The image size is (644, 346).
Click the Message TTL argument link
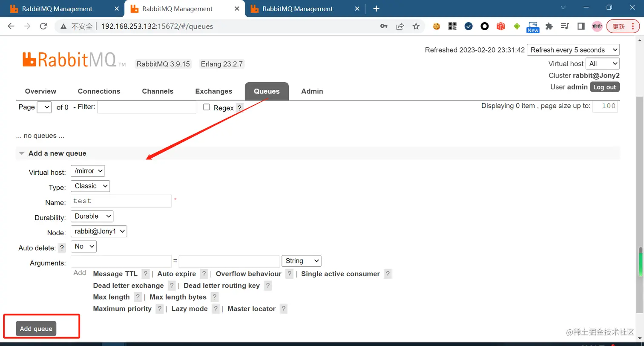click(115, 274)
